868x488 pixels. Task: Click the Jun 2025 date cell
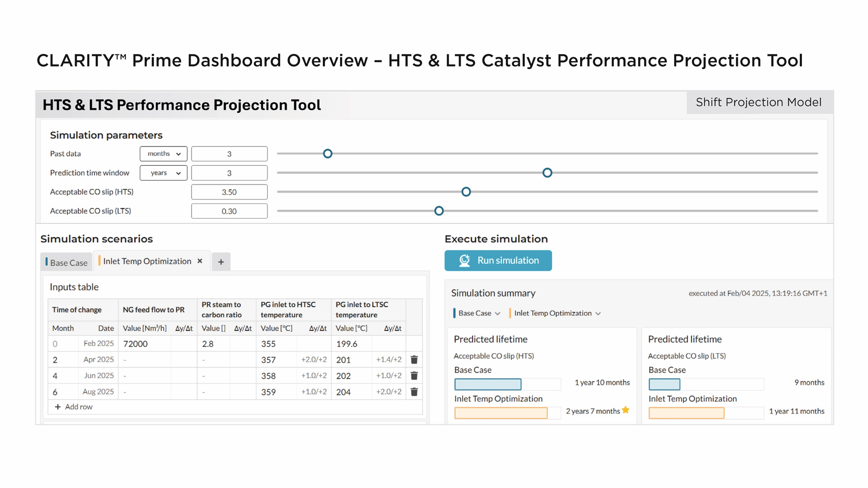click(x=98, y=375)
